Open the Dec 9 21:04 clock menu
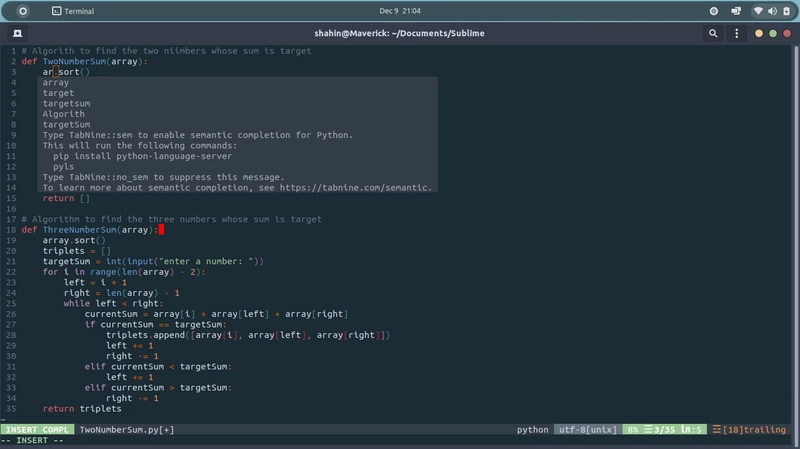Image resolution: width=800 pixels, height=449 pixels. 399,10
